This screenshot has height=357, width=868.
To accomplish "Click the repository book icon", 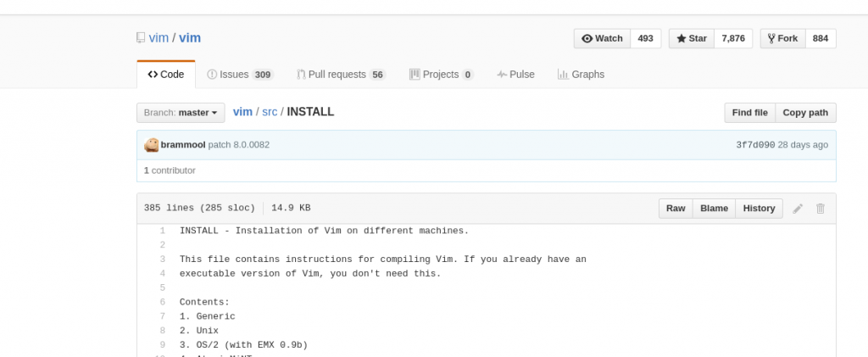I will 141,38.
